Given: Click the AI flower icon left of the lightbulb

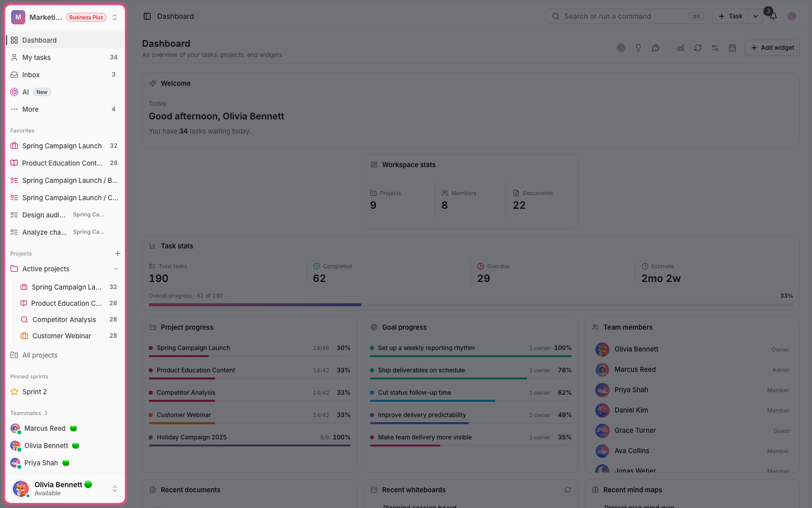Looking at the screenshot, I should tap(621, 48).
